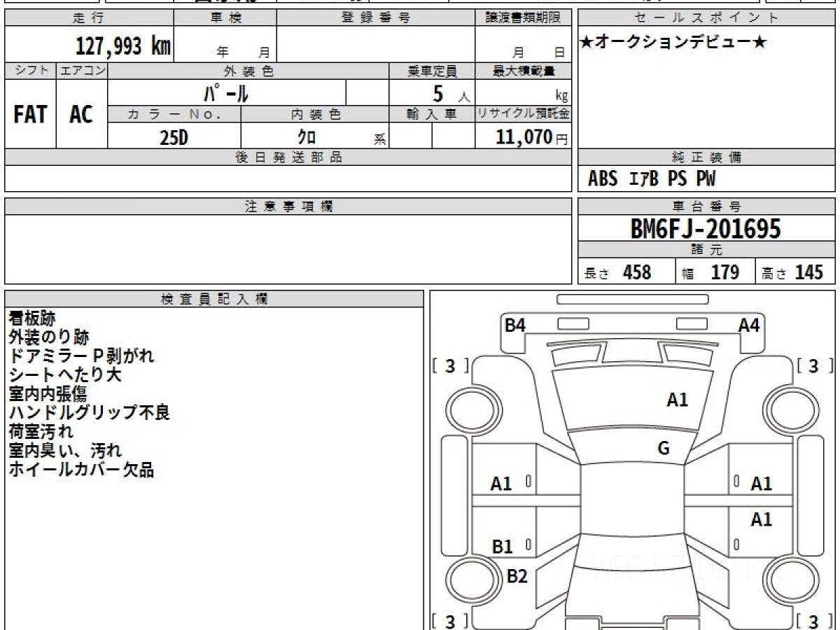The height and width of the screenshot is (630, 840).
Task: Select the A1 mark on the hood
Action: point(677,400)
